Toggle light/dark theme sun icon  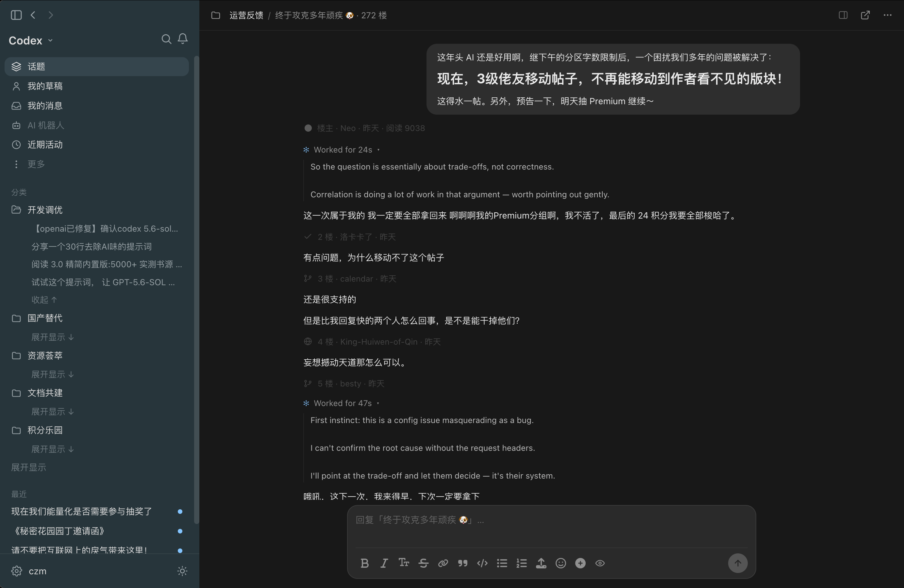click(x=182, y=571)
